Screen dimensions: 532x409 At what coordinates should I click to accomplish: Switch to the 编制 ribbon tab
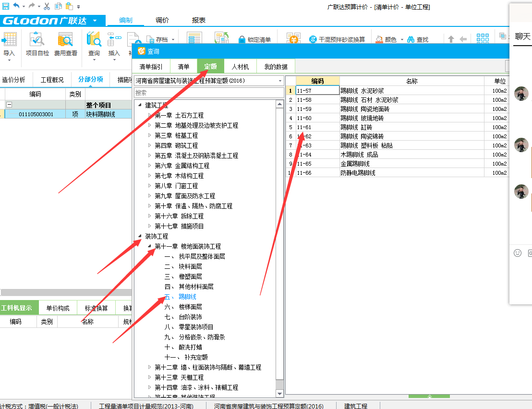(125, 20)
